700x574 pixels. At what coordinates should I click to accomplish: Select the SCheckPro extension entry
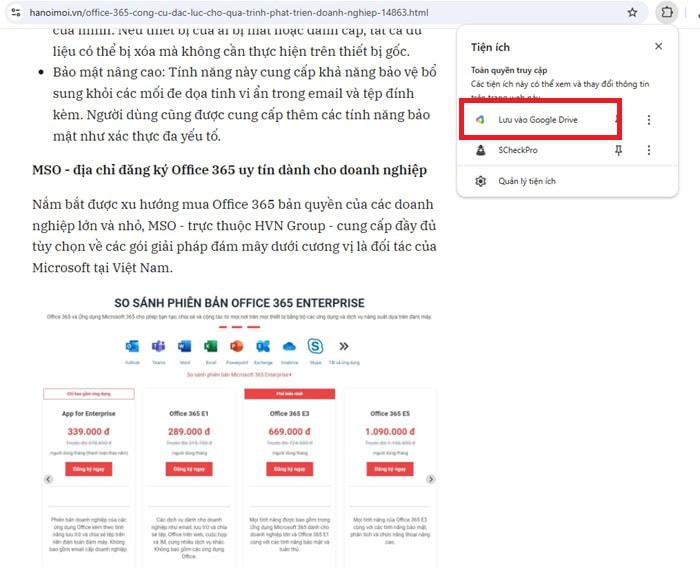coord(539,150)
